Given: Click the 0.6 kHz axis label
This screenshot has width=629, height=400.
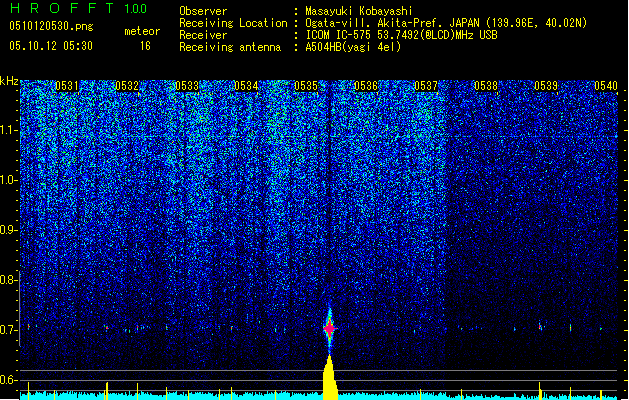Looking at the screenshot, I should (9, 380).
